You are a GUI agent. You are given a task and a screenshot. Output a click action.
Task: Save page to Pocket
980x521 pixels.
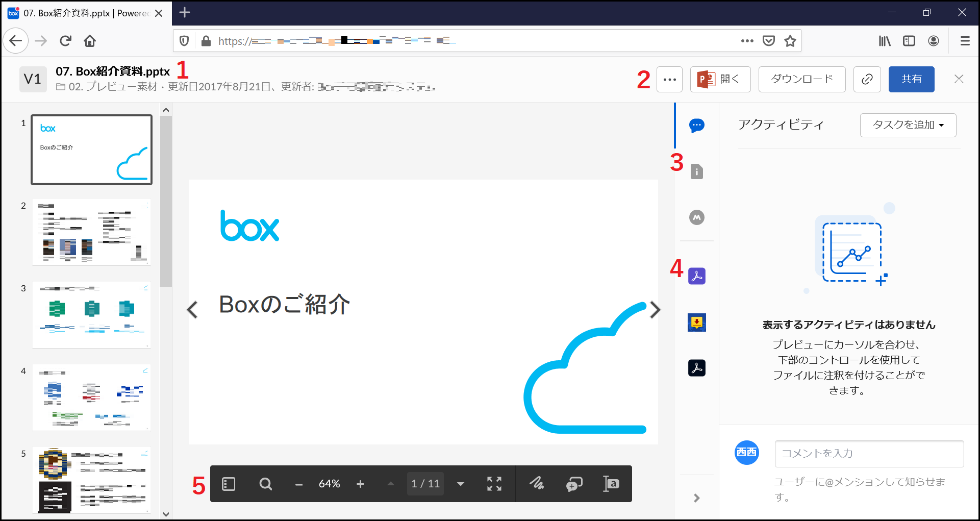pyautogui.click(x=769, y=41)
